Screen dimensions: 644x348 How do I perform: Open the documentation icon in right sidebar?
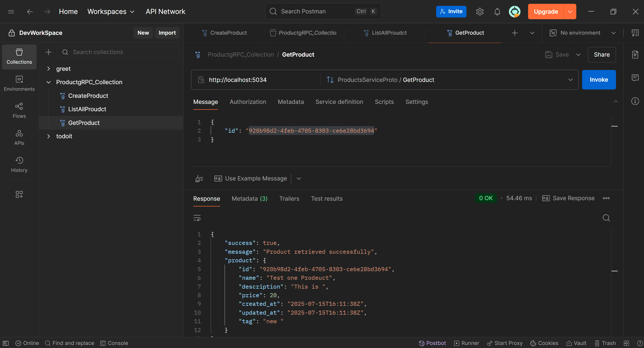click(x=635, y=55)
